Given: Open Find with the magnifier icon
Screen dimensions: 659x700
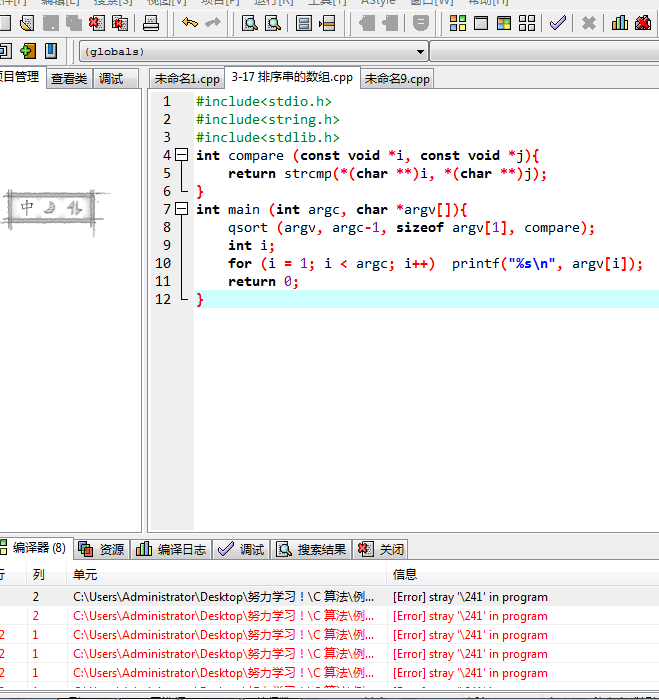Looking at the screenshot, I should pos(250,22).
